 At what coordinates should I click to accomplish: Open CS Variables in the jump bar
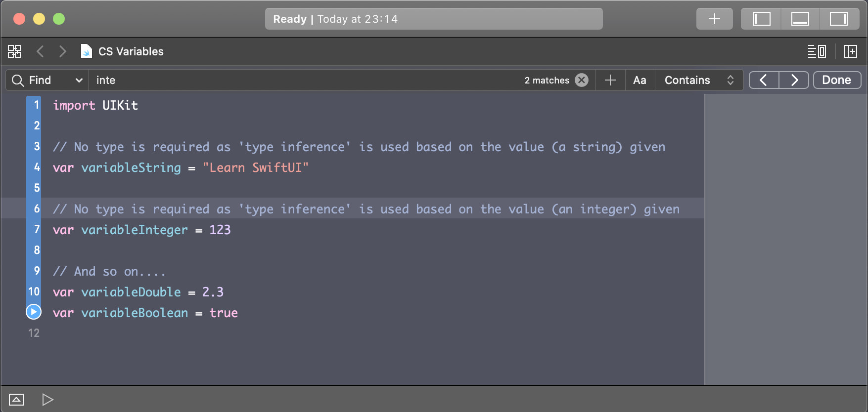tap(131, 51)
